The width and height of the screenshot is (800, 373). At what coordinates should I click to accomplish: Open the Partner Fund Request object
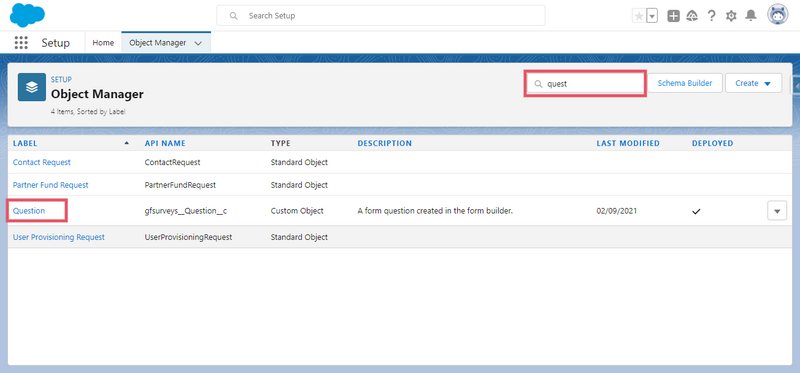51,185
